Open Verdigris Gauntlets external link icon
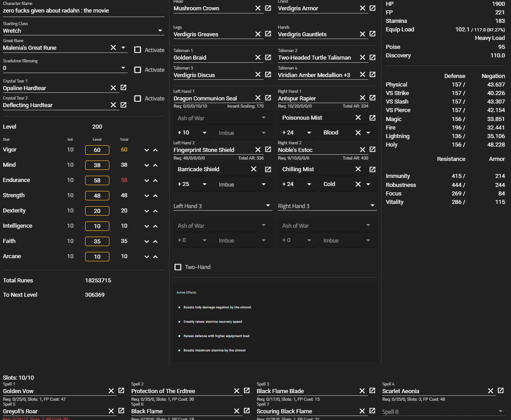This screenshot has width=511, height=420. pos(372,34)
